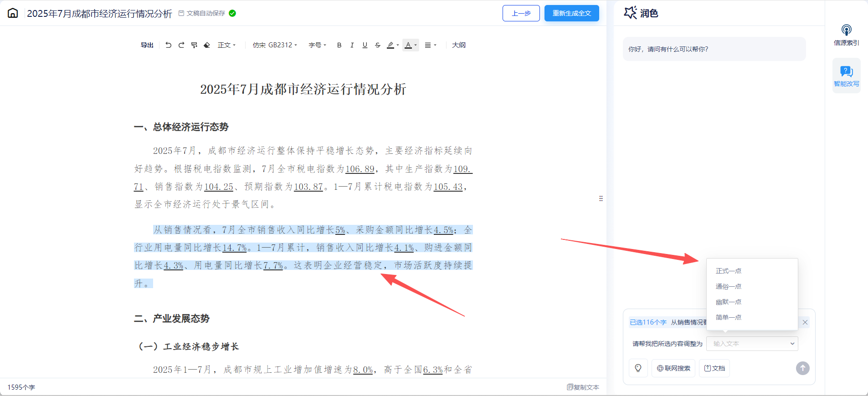
Task: Open font color dropdown arrow
Action: coord(416,45)
